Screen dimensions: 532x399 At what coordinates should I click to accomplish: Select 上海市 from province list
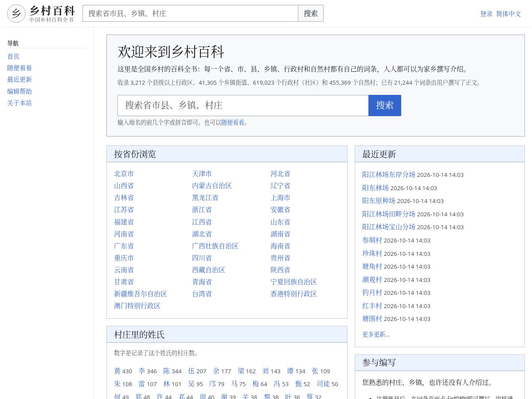tap(281, 197)
